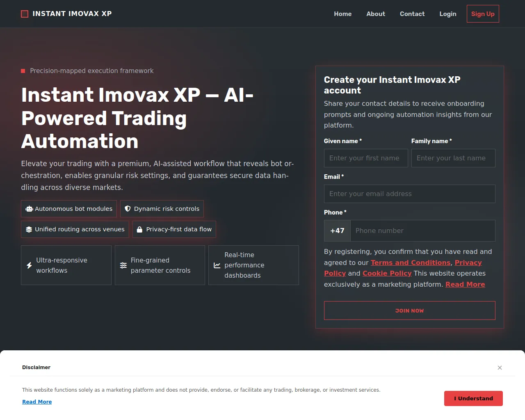Accept disclaimer with I Understand button
The height and width of the screenshot is (420, 525).
point(473,398)
